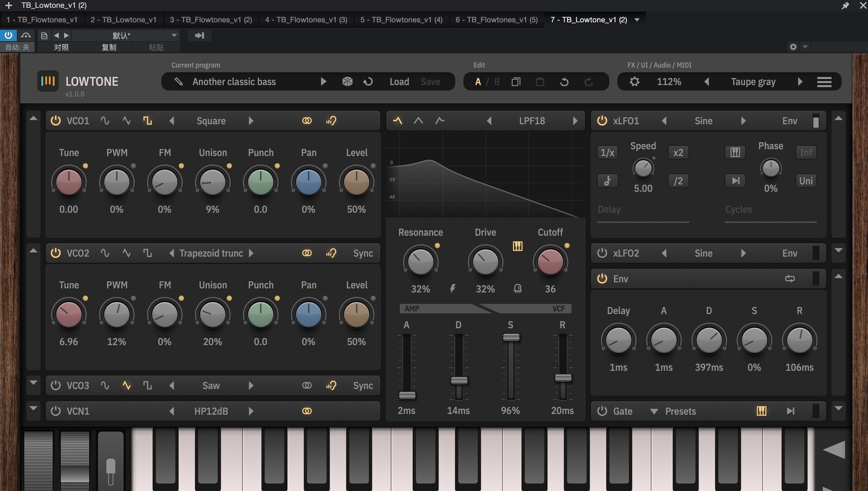Collapse the Env panel with its up arrow
The image size is (868, 491).
pyautogui.click(x=839, y=276)
